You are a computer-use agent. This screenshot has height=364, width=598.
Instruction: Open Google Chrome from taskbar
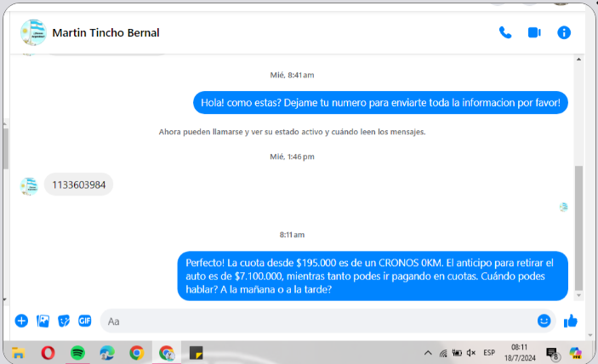click(137, 353)
